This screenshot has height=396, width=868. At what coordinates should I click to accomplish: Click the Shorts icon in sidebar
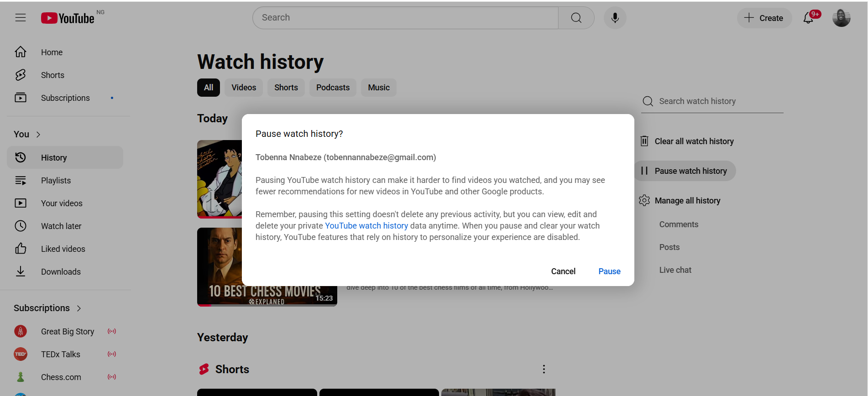pyautogui.click(x=21, y=75)
